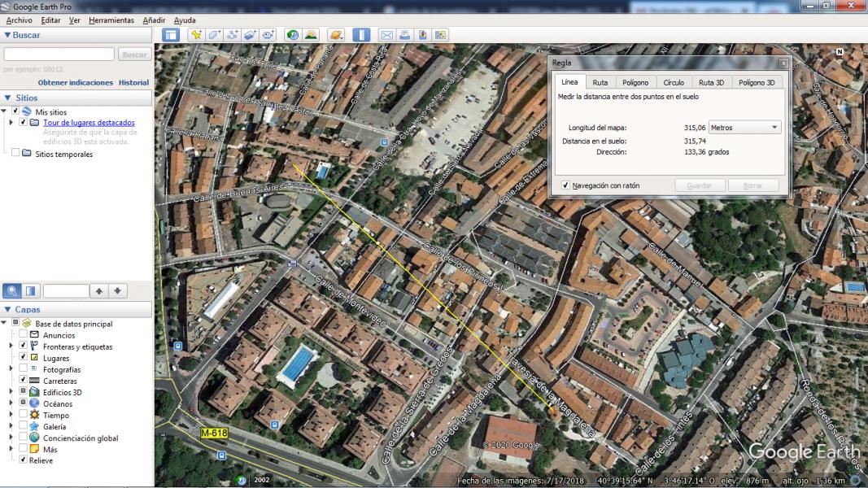This screenshot has width=868, height=488.
Task: Click the planet switcher icon
Action: click(x=336, y=35)
